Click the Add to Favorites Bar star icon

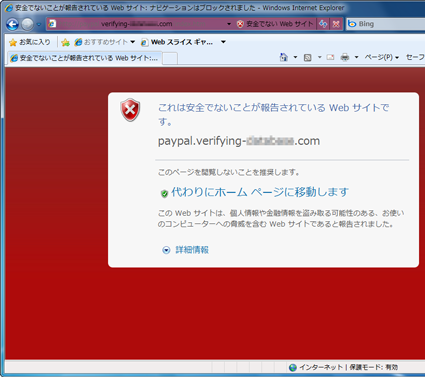click(x=66, y=42)
